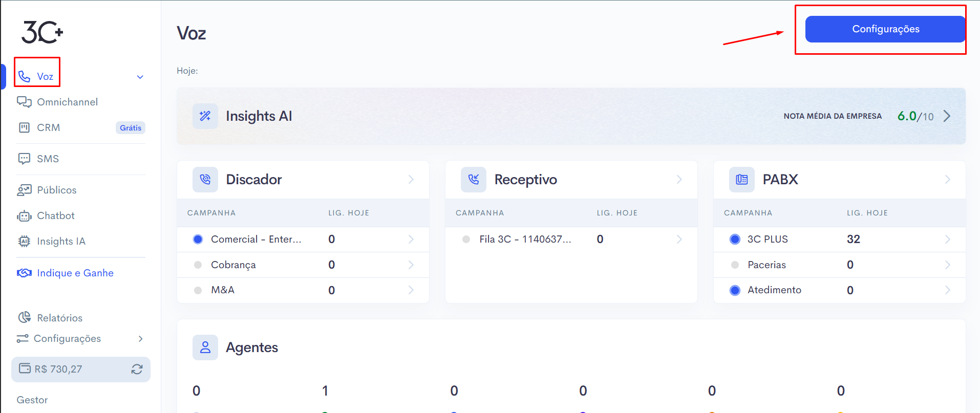Open SMS menu item
This screenshot has width=980, height=413.
48,159
